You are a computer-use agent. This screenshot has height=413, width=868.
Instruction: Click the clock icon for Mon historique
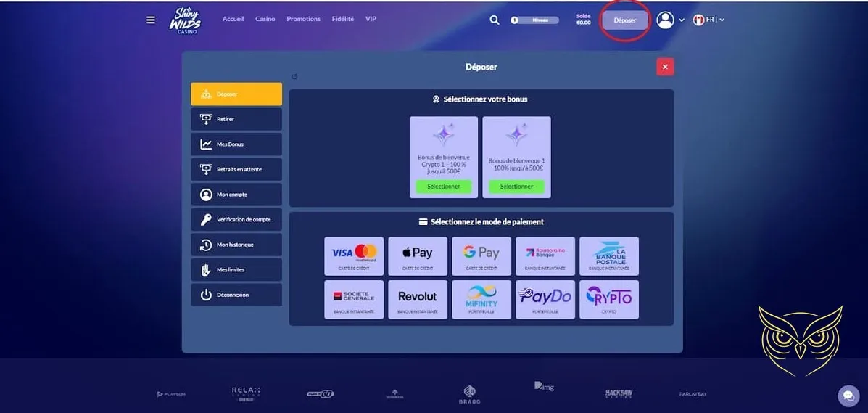206,245
